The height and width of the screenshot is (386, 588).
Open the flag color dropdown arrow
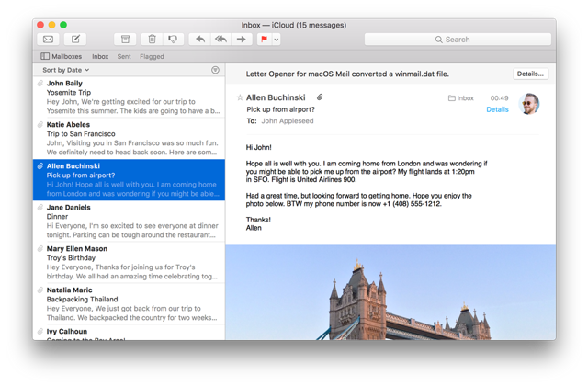[277, 39]
